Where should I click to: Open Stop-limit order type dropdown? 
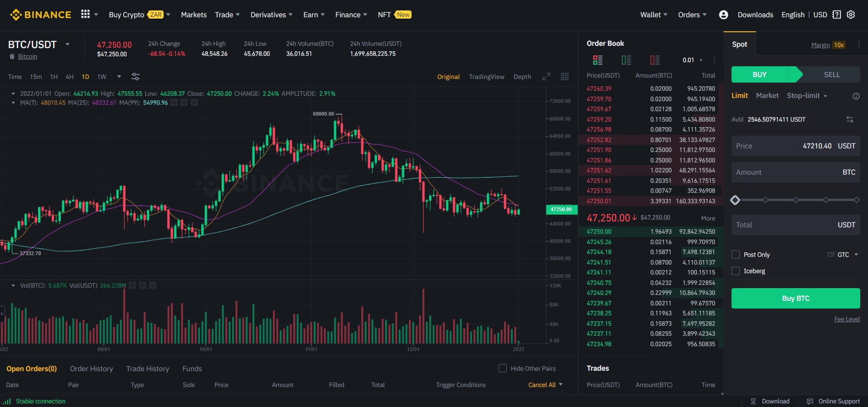pos(807,96)
